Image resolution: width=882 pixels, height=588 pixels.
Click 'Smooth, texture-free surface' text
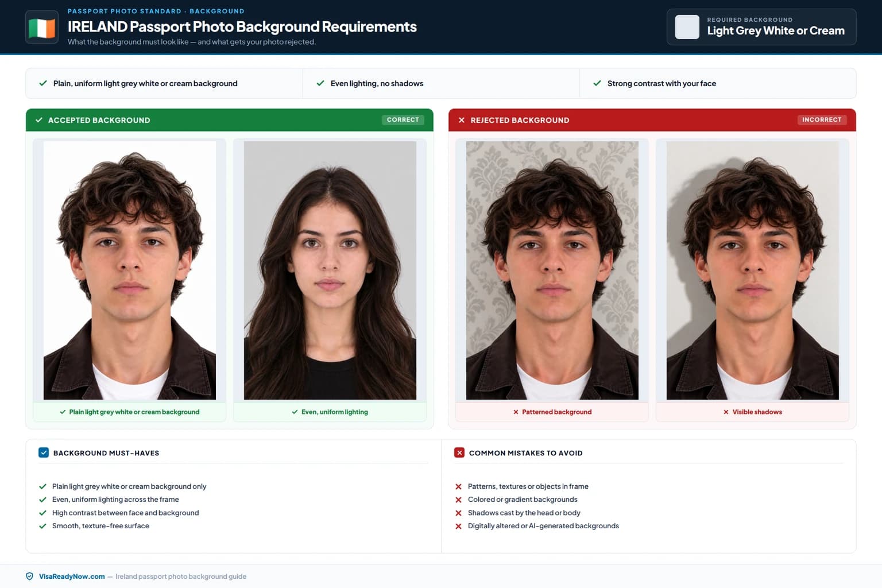[100, 526]
